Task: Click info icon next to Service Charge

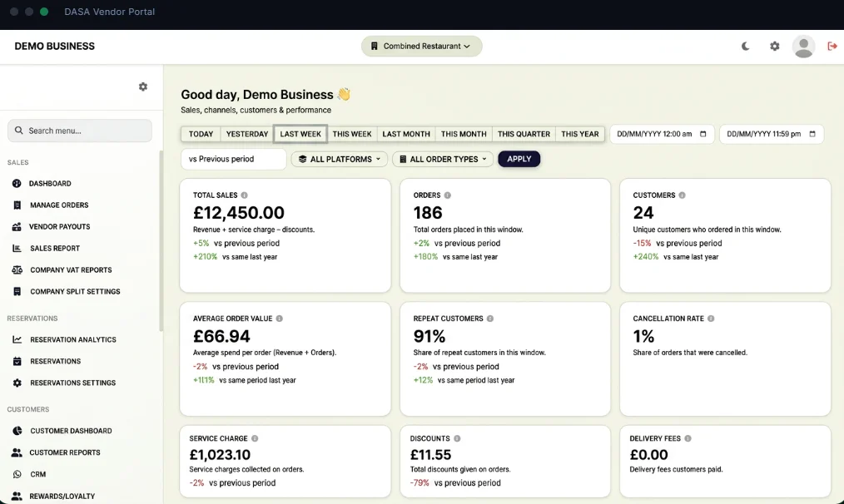Action: coord(255,438)
